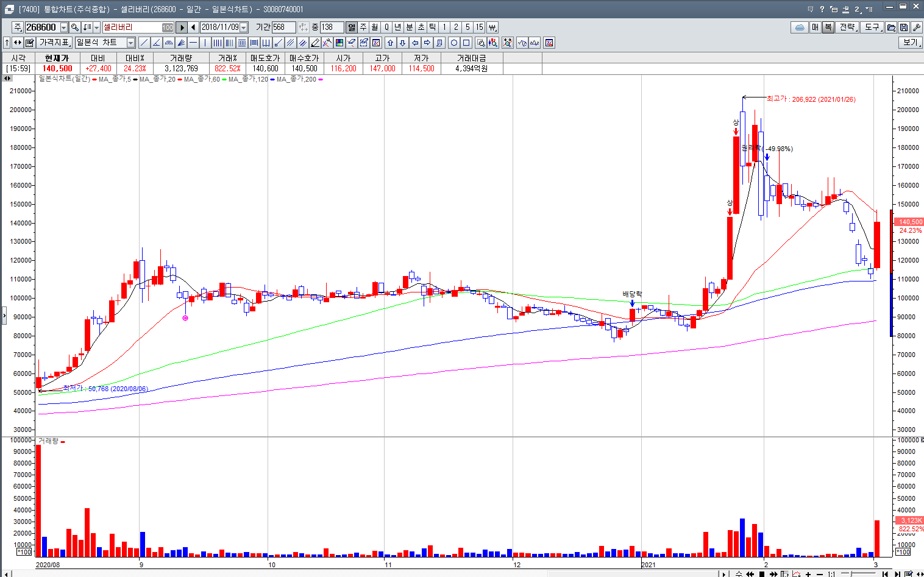The image size is (924, 577).
Task: Expand the 일본식 차트 chart type dropdown
Action: tap(130, 43)
